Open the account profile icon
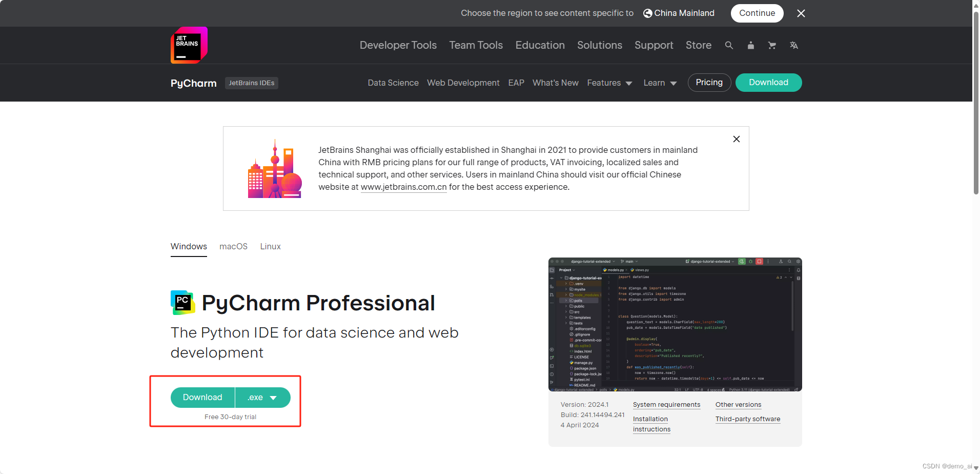 coord(750,45)
